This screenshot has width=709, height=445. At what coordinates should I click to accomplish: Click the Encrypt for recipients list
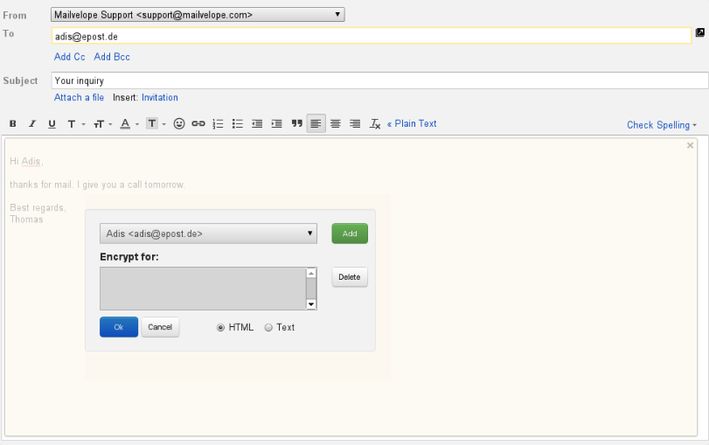pyautogui.click(x=203, y=289)
